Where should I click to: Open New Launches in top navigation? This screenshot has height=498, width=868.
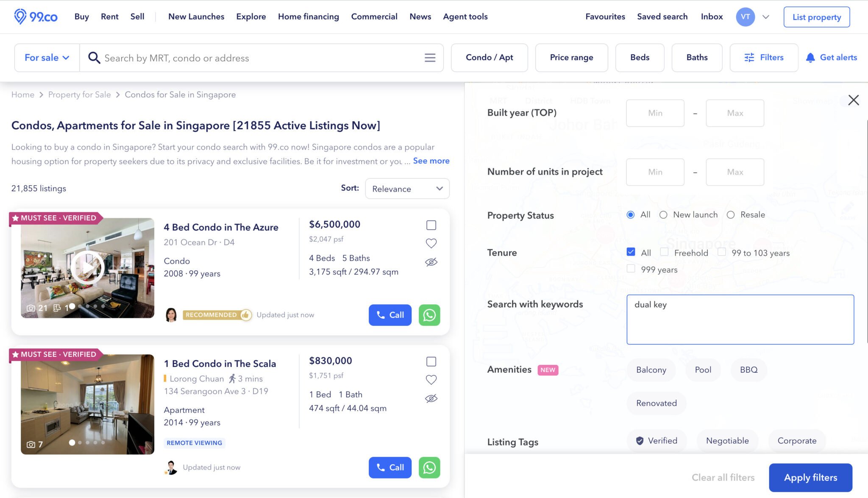click(196, 17)
